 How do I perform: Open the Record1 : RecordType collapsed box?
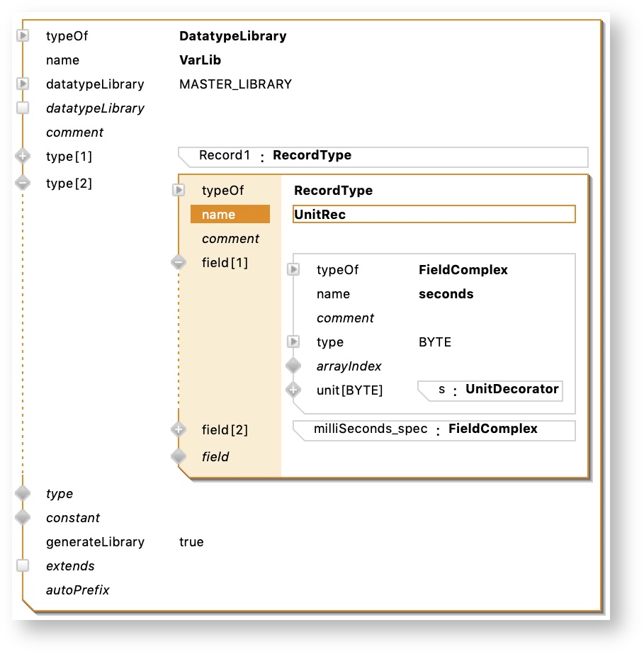click(x=383, y=156)
